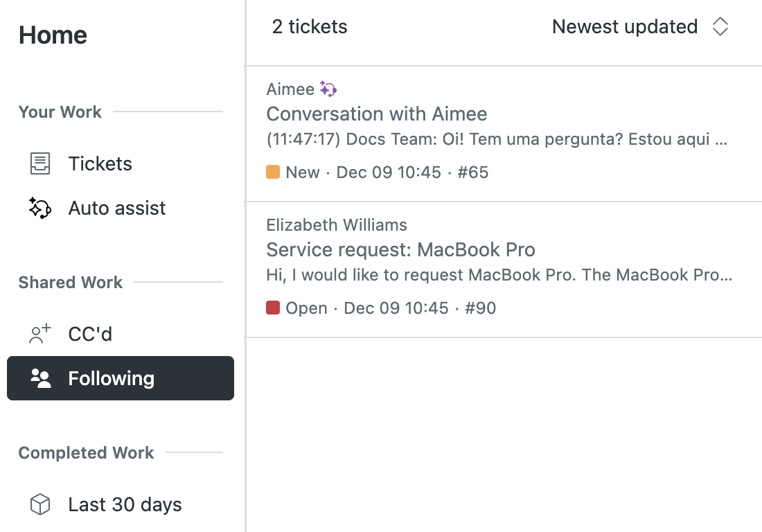The image size is (762, 532).
Task: Open the Conversation with Aimee ticket
Action: click(x=377, y=114)
